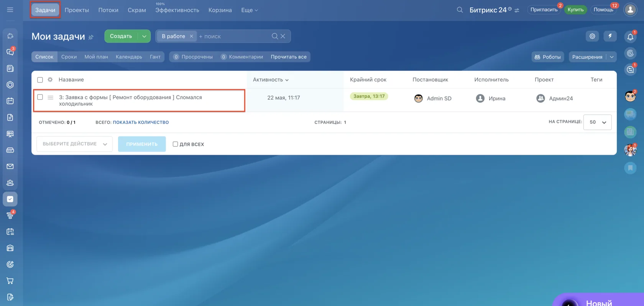The width and height of the screenshot is (644, 306).
Task: Open the notifications bell icon
Action: pos(630,37)
